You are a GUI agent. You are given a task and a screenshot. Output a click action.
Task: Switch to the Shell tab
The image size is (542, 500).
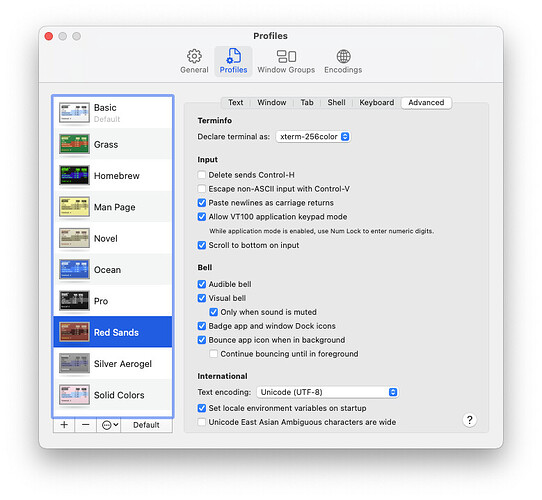pos(336,103)
